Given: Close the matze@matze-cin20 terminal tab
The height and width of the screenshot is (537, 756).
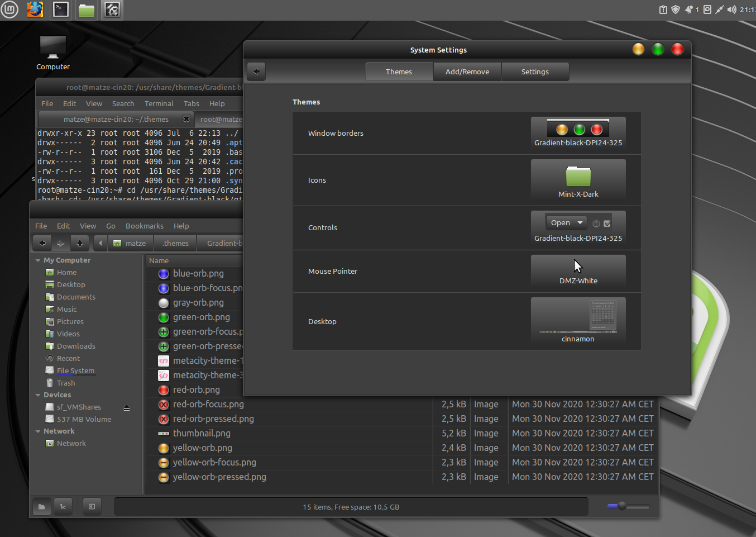Looking at the screenshot, I should pyautogui.click(x=186, y=119).
